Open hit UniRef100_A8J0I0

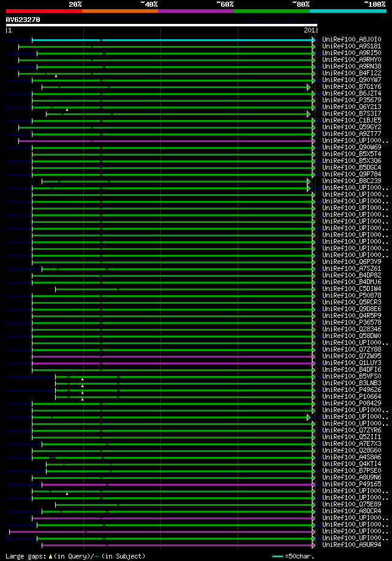(x=352, y=39)
